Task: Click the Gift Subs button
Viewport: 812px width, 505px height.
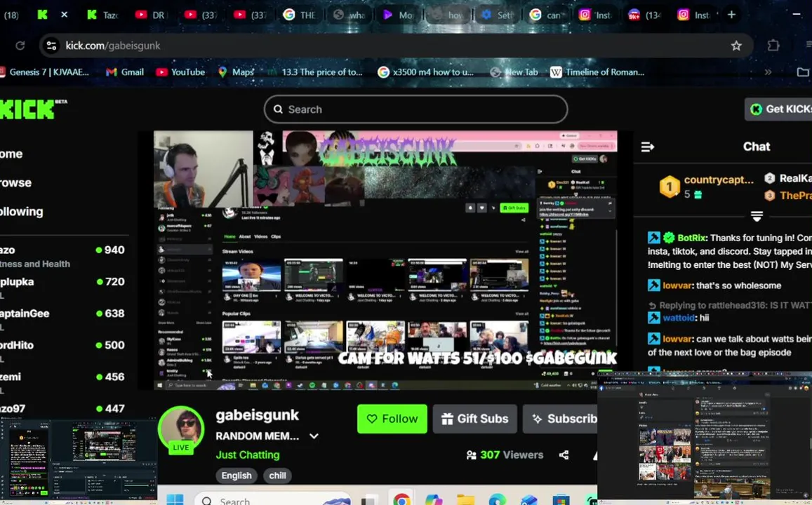Action: [475, 419]
